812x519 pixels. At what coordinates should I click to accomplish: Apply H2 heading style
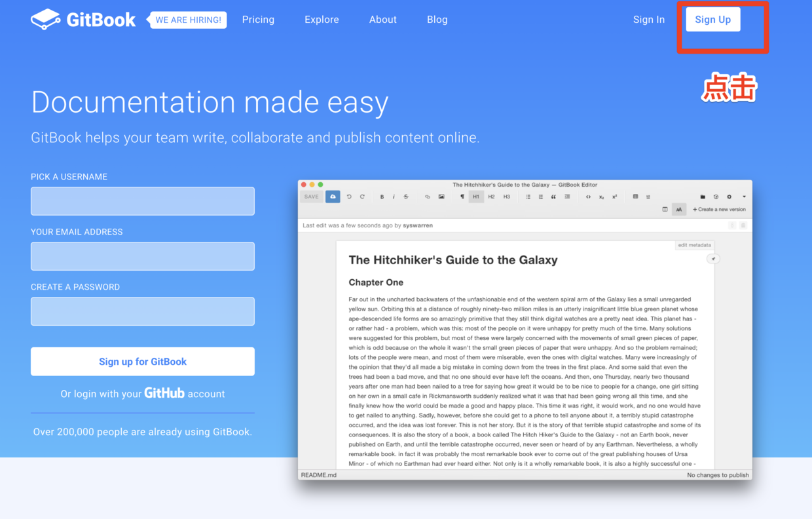[491, 197]
